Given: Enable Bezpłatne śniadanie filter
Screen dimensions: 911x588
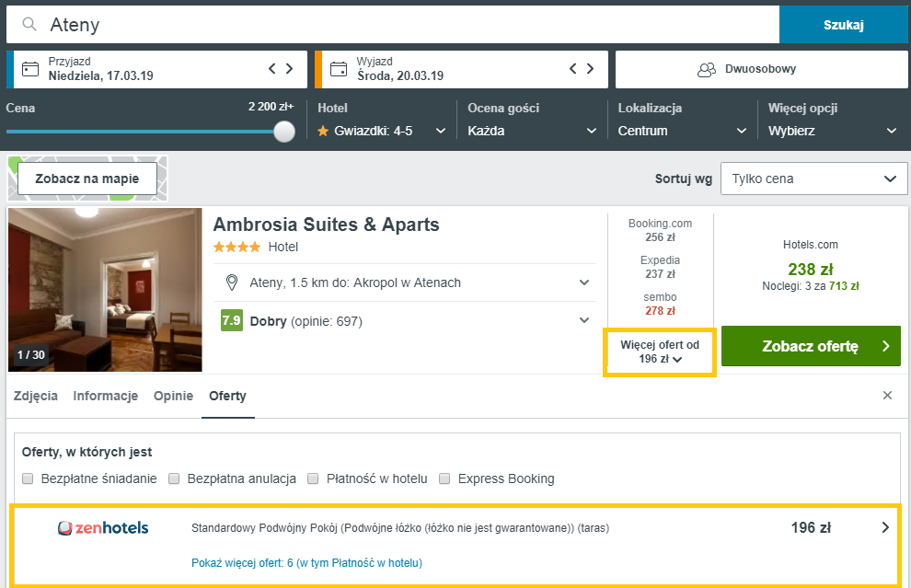Looking at the screenshot, I should [29, 478].
